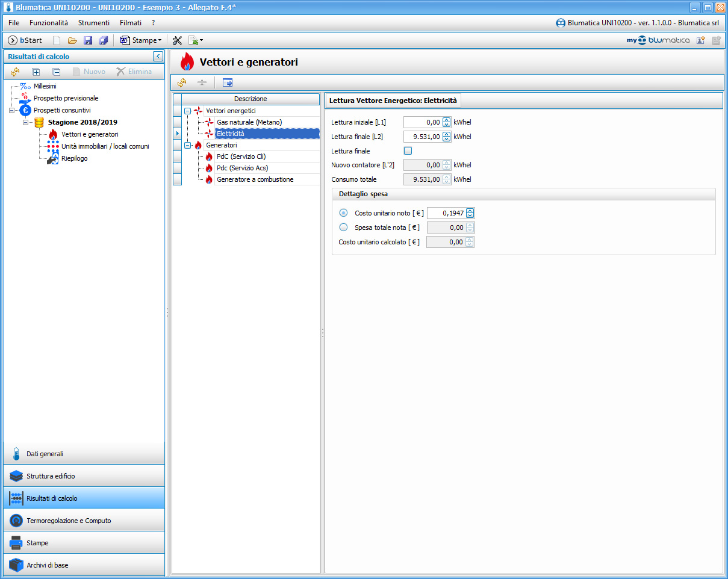This screenshot has height=579, width=728.
Task: Open the Archivi di base section
Action: (84, 565)
